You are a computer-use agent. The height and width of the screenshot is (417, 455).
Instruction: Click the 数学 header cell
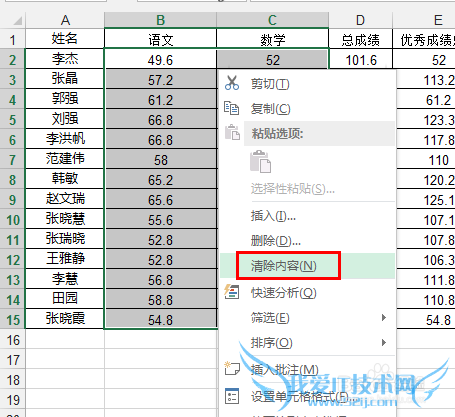pos(272,40)
